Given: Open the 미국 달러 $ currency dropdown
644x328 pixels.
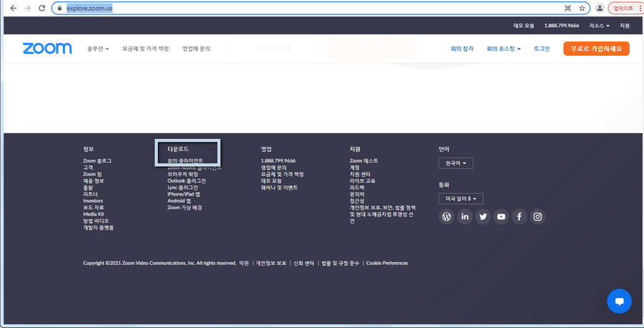Looking at the screenshot, I should pyautogui.click(x=461, y=198).
